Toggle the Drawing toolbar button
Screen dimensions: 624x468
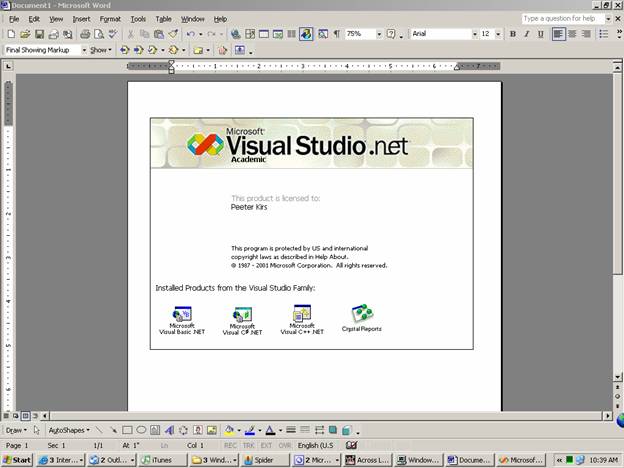[306, 34]
